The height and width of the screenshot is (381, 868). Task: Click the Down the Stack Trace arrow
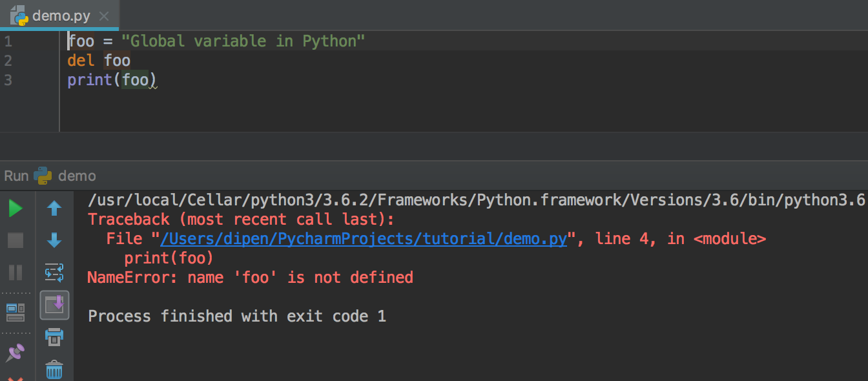coord(54,241)
